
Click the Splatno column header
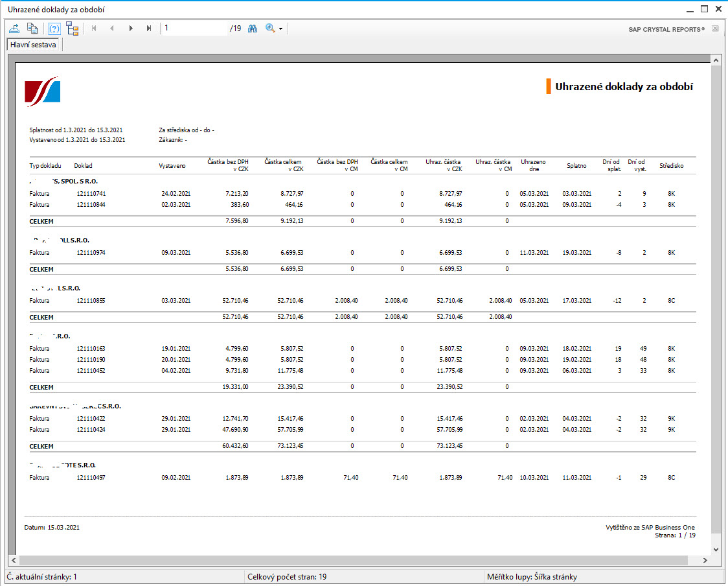coord(576,166)
